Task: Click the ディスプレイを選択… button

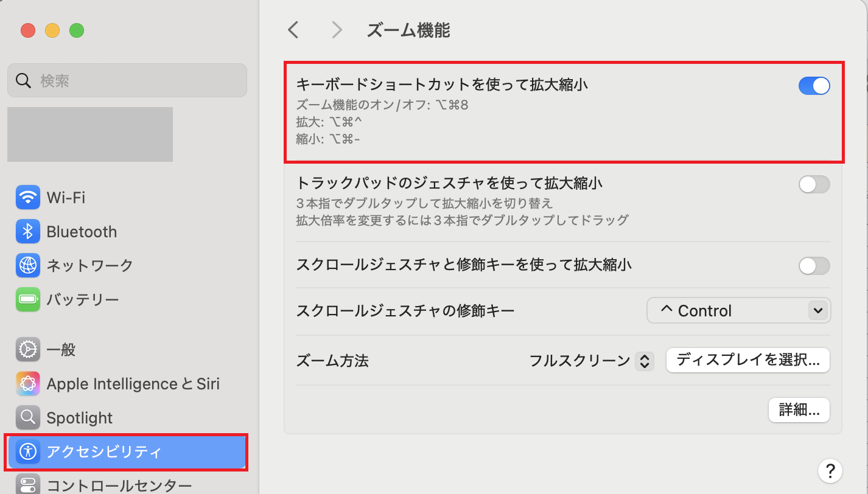Action: (748, 360)
